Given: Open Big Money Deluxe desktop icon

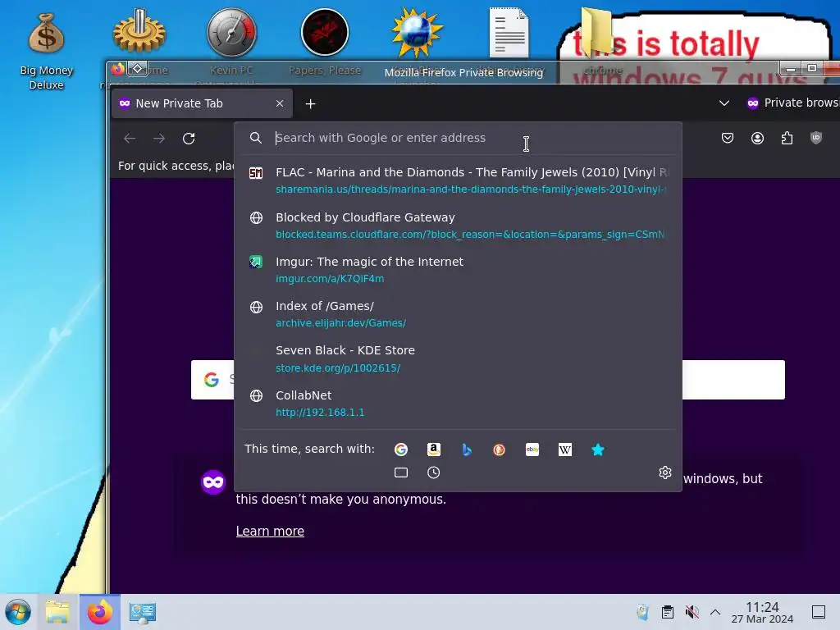Looking at the screenshot, I should [x=46, y=51].
